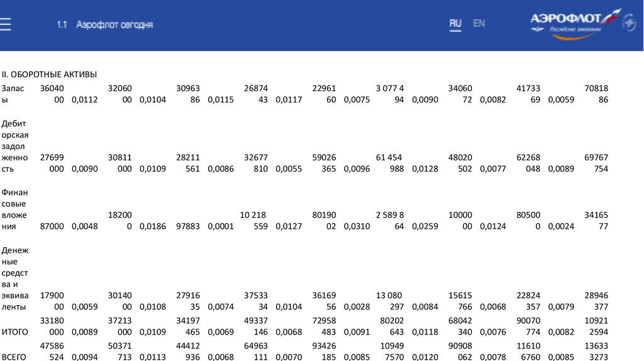Select the 87000 cell in Финансовые вложения row

[52, 226]
